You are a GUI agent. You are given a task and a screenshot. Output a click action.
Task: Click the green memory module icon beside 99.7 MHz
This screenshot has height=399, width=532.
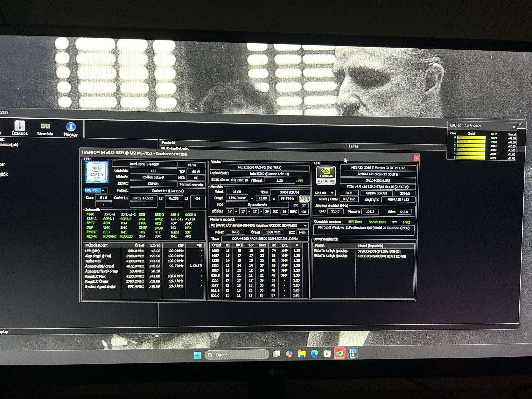(x=304, y=199)
